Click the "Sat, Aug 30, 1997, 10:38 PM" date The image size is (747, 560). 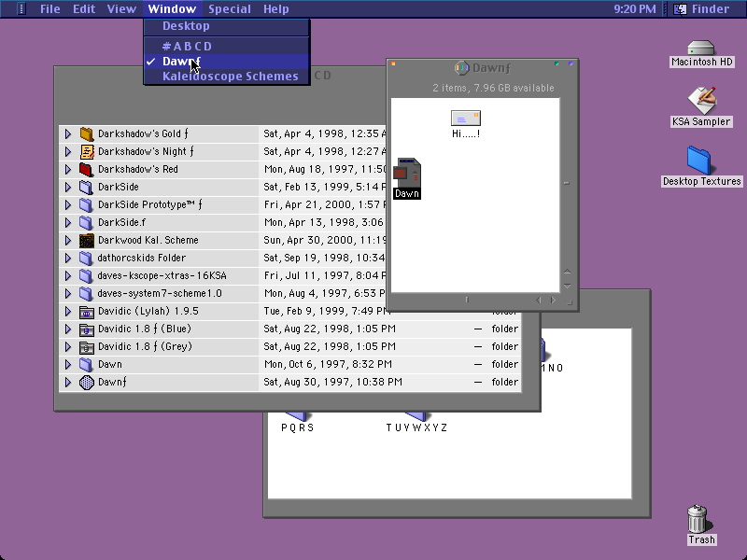(333, 383)
